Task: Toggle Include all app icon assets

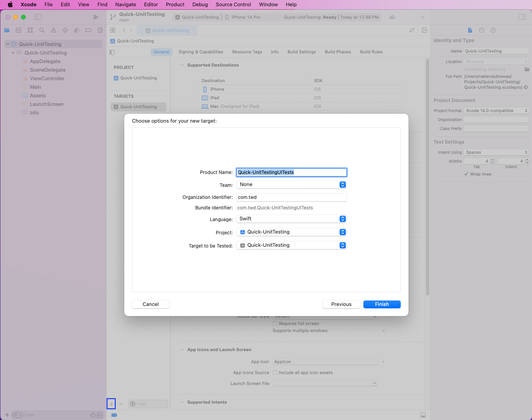Action: [x=275, y=373]
